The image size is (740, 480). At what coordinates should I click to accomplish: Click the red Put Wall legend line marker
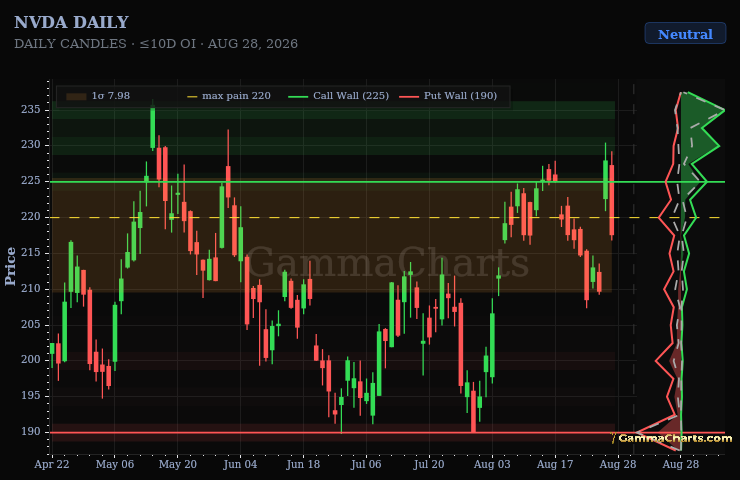pyautogui.click(x=409, y=96)
